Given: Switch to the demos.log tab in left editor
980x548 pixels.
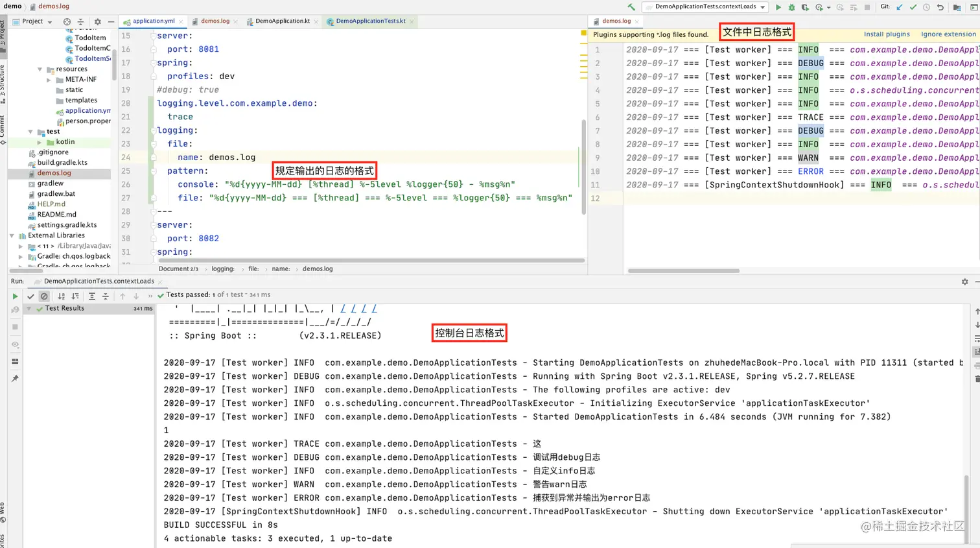Looking at the screenshot, I should [215, 21].
